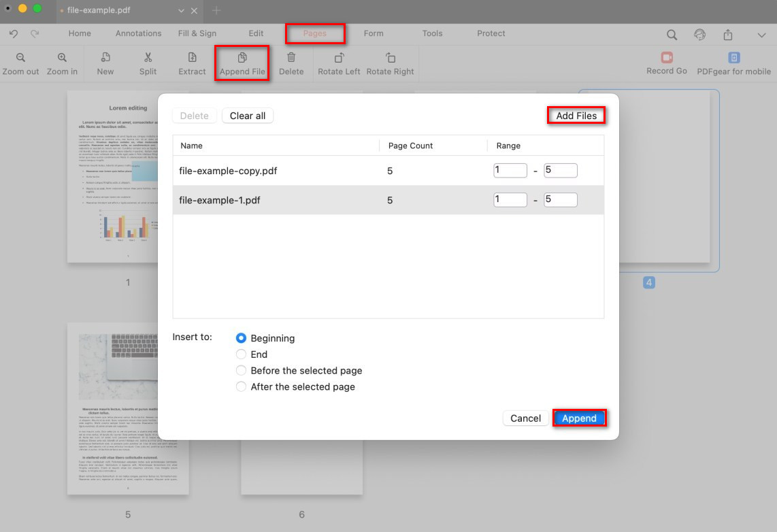Switch to the Annotations tab
Viewport: 777px width, 532px height.
coord(138,33)
